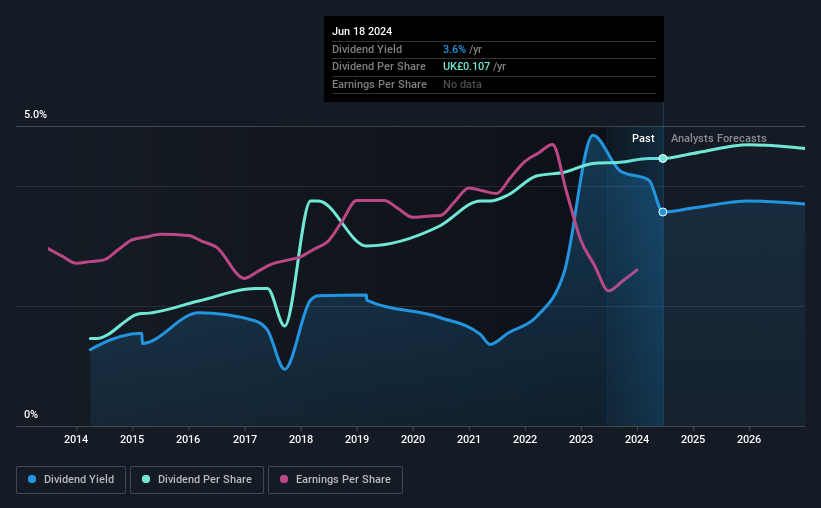Click the 2025 x-axis label

point(693,439)
